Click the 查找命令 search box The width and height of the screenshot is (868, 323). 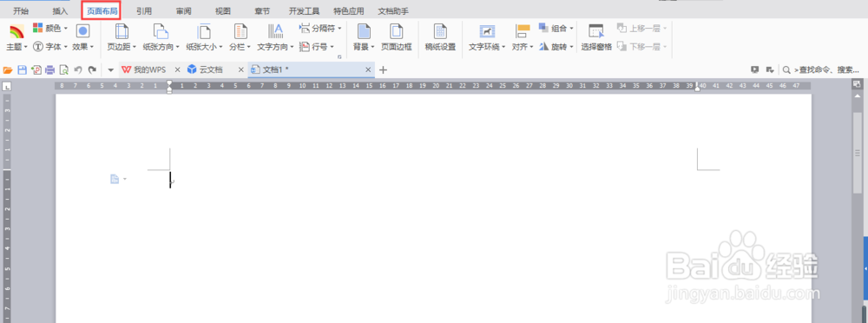click(x=827, y=69)
